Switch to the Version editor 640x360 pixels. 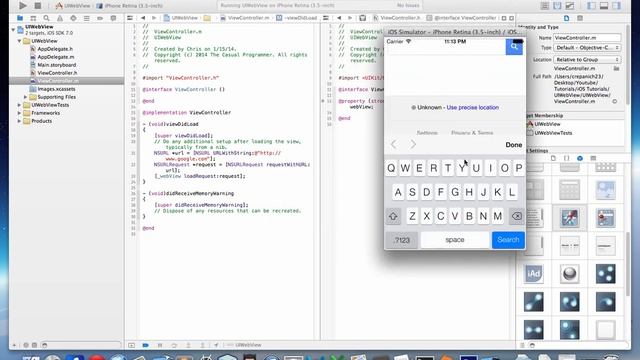click(570, 6)
